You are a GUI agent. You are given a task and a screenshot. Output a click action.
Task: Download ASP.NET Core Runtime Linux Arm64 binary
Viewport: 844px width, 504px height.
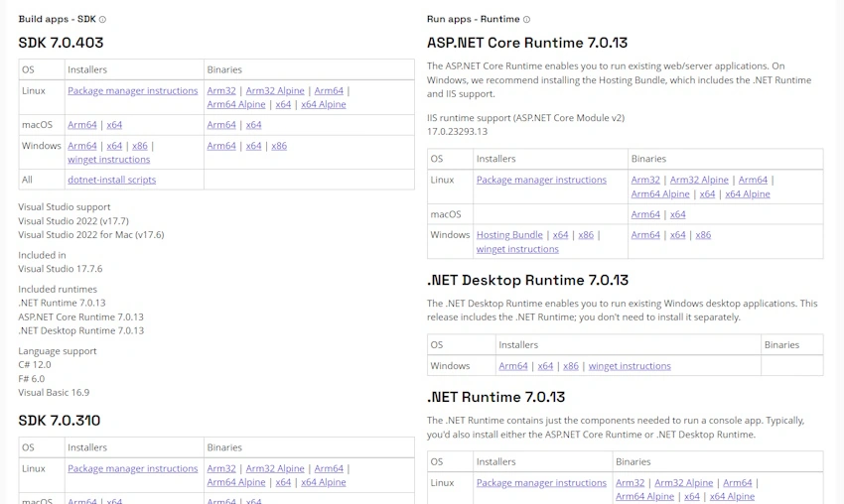click(753, 181)
